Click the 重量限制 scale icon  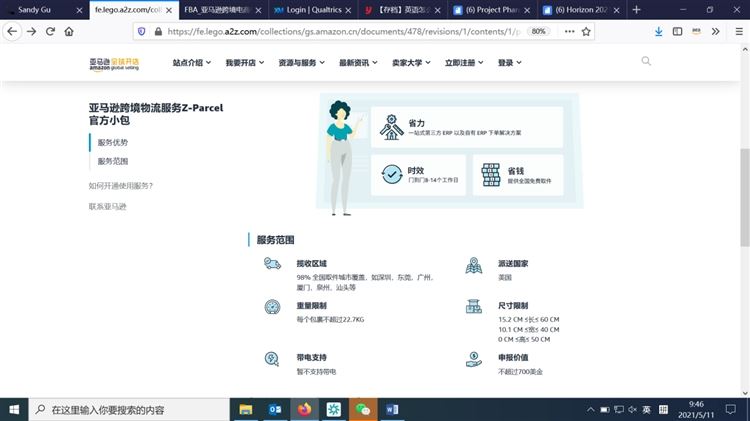(272, 306)
